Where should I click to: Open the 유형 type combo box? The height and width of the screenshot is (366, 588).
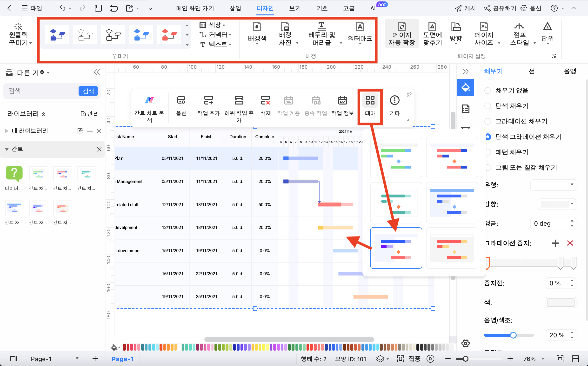(553, 185)
